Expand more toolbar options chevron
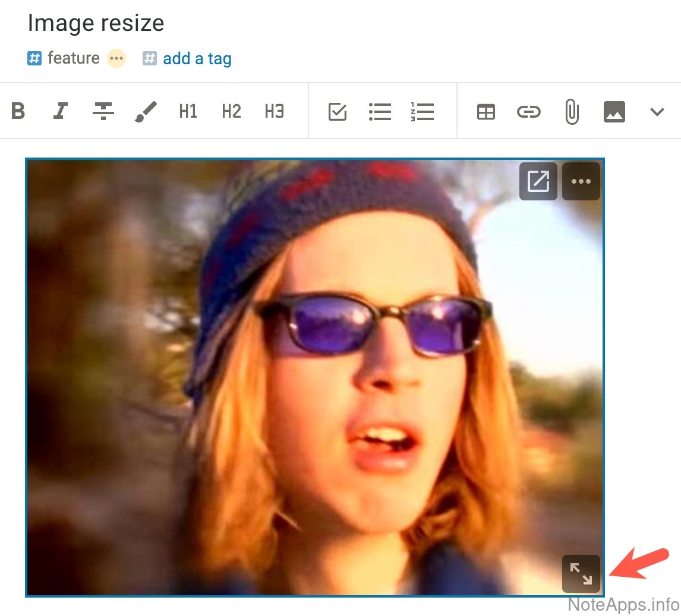The width and height of the screenshot is (681, 616). click(x=657, y=111)
